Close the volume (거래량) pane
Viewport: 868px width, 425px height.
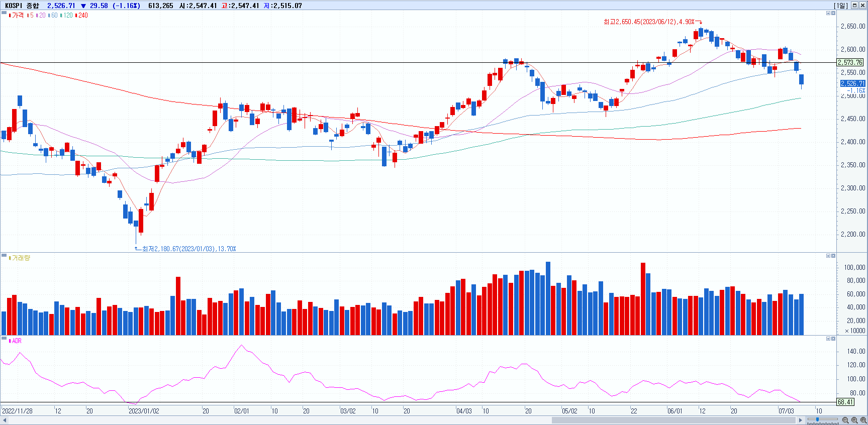click(x=833, y=256)
